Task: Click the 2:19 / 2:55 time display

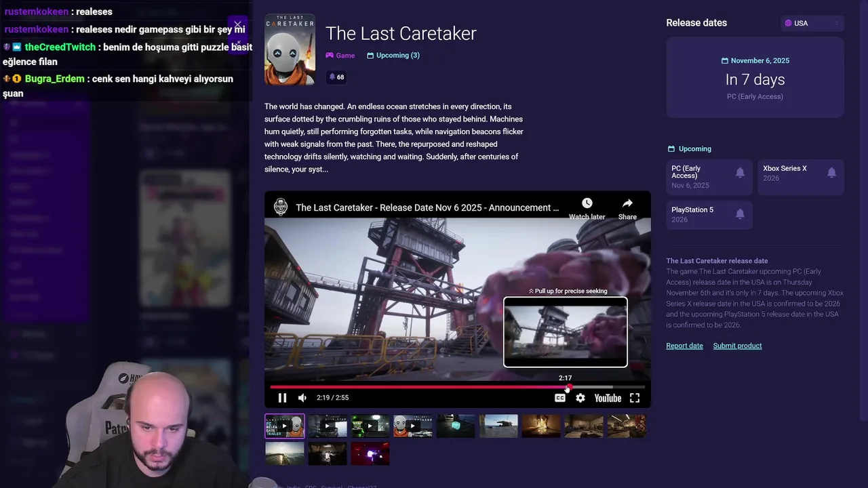Action: point(332,398)
